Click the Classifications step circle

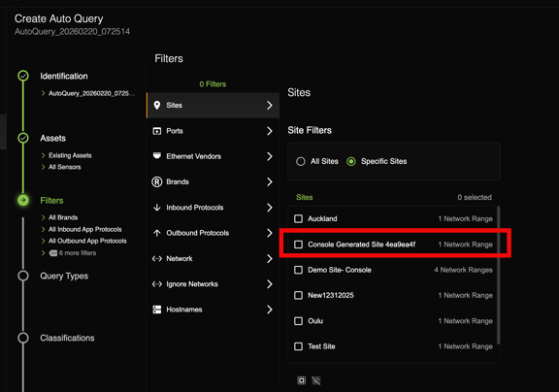click(23, 338)
